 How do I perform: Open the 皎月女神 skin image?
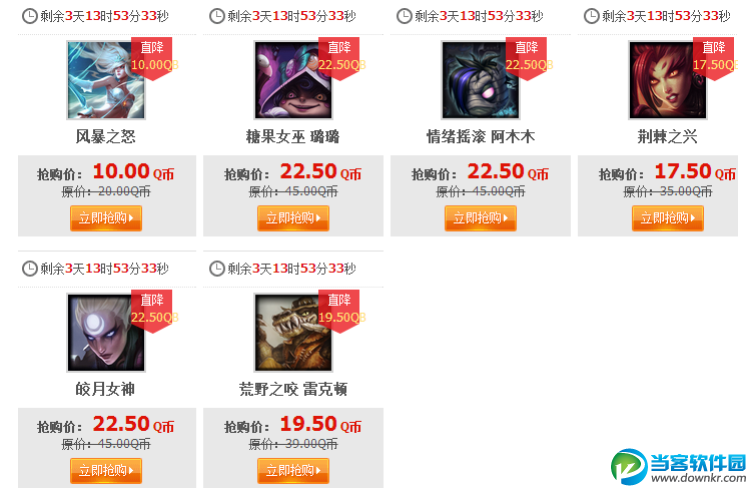click(106, 332)
